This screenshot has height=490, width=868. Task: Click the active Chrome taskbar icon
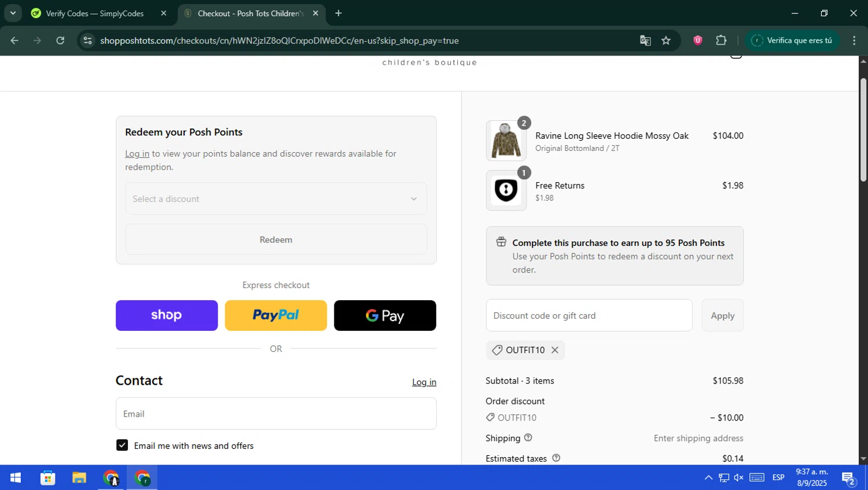pos(142,478)
